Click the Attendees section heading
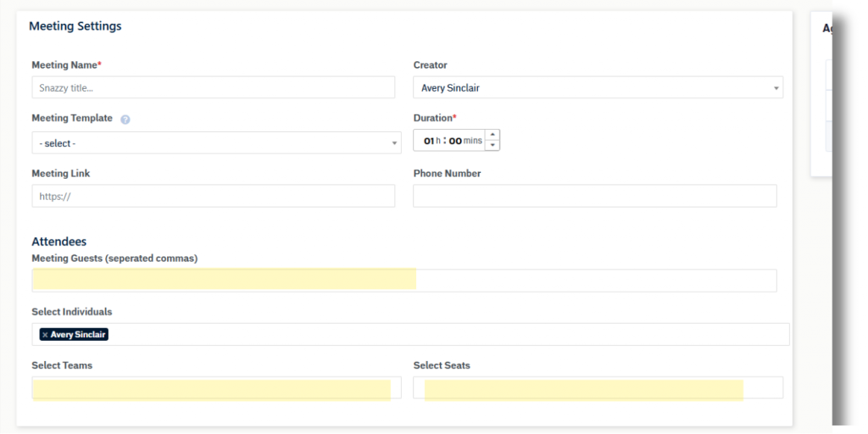Screen dimensions: 868x434 59,242
